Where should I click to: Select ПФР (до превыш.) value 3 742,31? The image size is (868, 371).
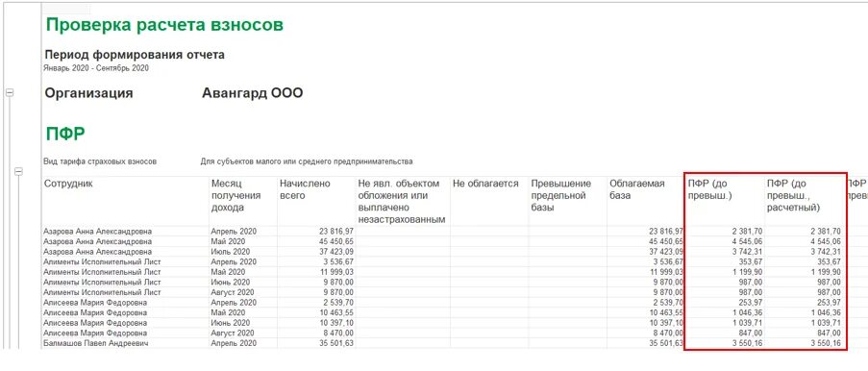748,252
